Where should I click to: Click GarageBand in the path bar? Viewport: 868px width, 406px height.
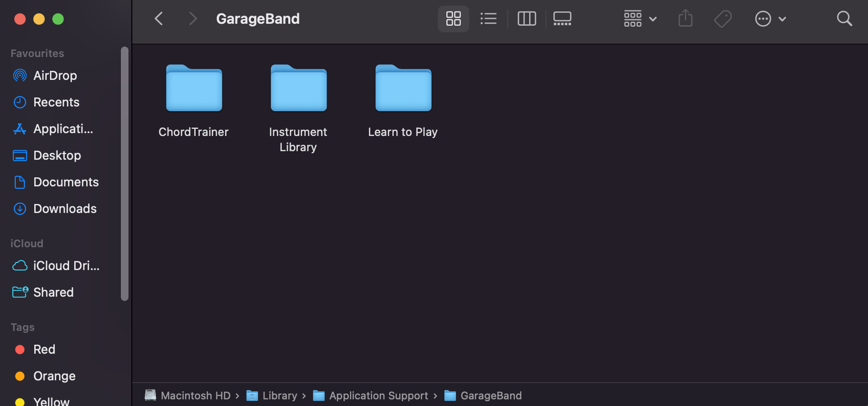(483, 396)
